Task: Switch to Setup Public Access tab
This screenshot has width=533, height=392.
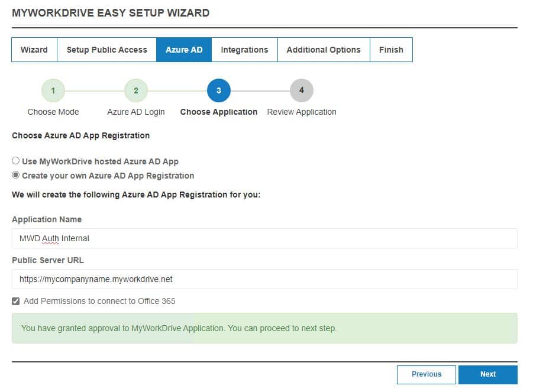Action: click(106, 50)
